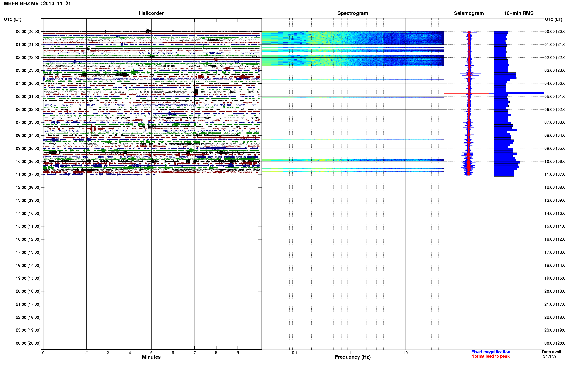Click the 'Minutes' axis title

[x=151, y=357]
